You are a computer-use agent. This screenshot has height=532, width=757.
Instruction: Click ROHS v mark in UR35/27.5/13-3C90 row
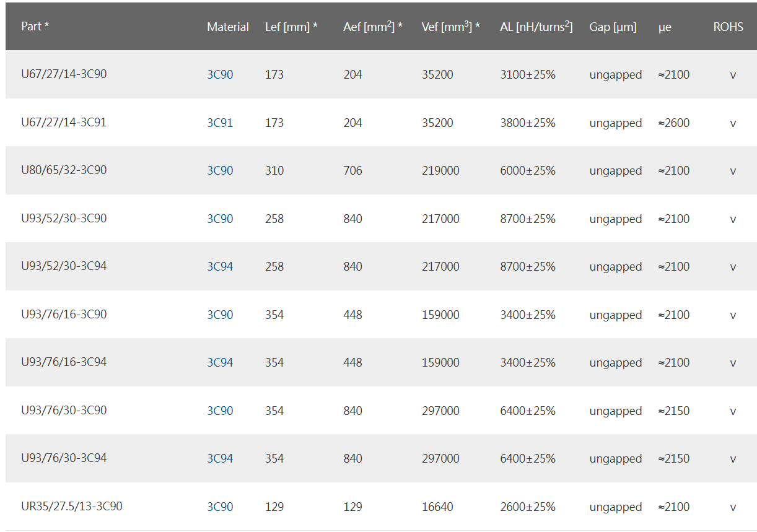[733, 507]
